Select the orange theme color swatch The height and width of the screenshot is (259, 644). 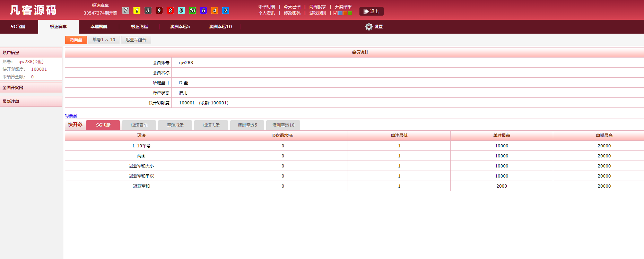[345, 13]
